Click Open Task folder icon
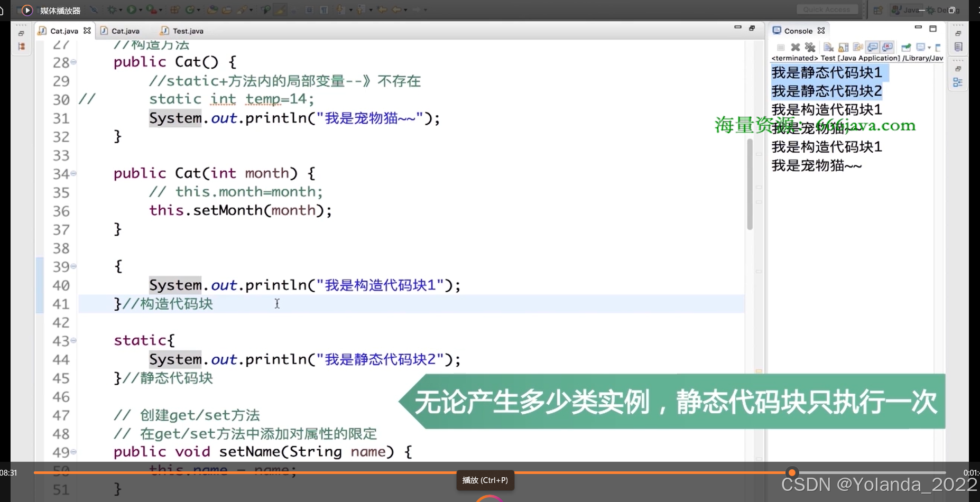980x502 pixels. coord(227,10)
